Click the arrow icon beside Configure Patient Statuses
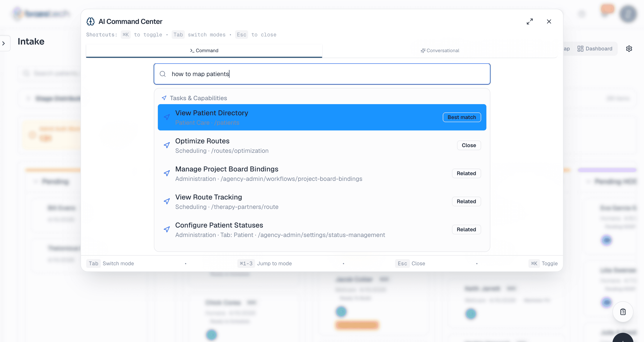Screen dimensions: 644x342 tap(167, 229)
